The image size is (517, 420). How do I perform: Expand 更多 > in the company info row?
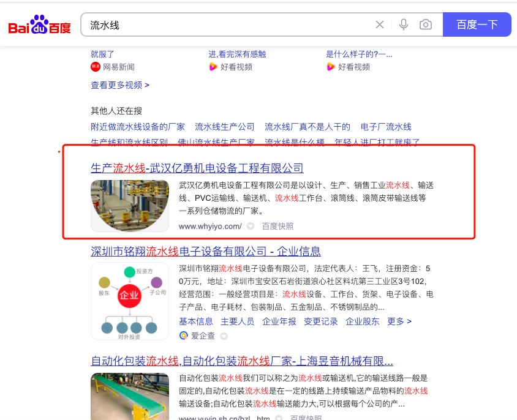click(399, 321)
